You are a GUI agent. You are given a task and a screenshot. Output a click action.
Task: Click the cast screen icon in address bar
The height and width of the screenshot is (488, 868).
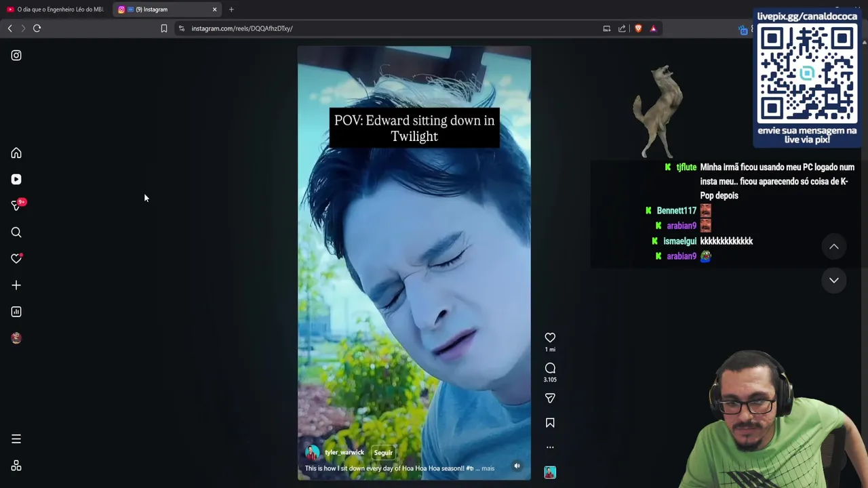coord(607,28)
